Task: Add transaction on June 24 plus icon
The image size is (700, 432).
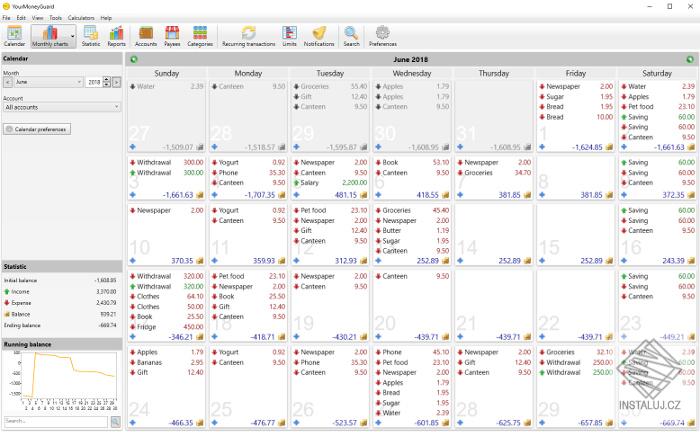Action: 133,422
